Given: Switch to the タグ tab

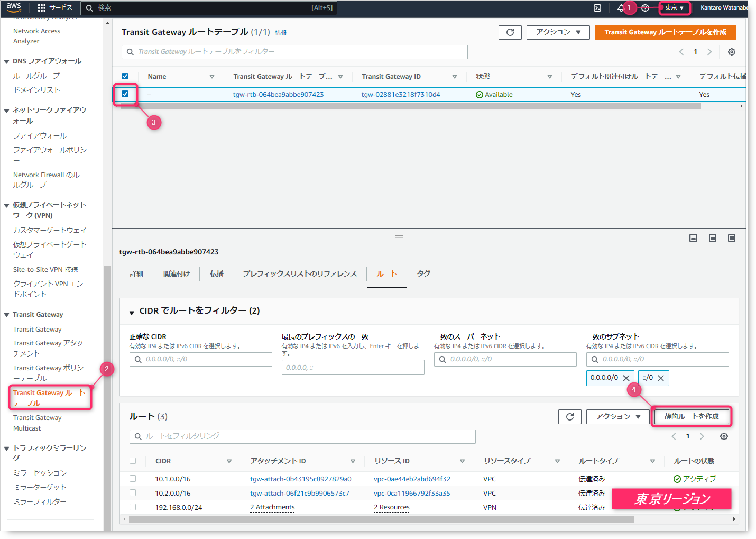Looking at the screenshot, I should tap(423, 274).
